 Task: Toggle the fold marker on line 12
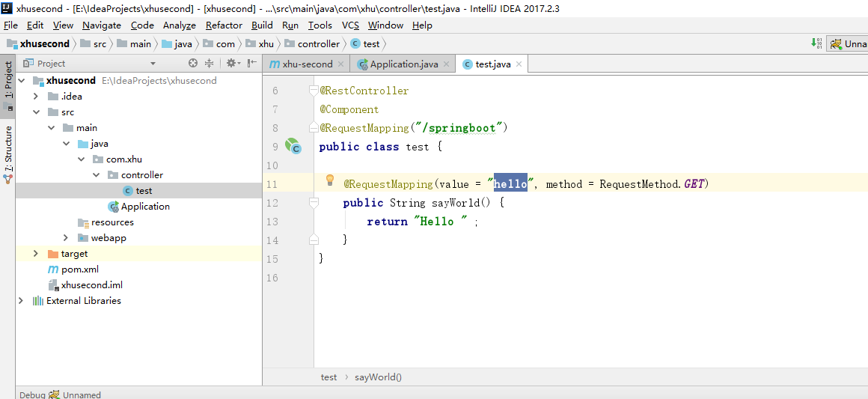click(314, 203)
